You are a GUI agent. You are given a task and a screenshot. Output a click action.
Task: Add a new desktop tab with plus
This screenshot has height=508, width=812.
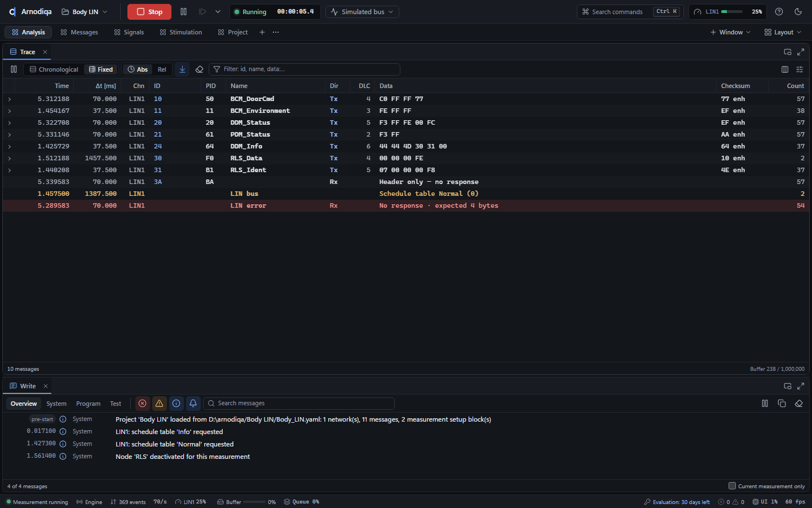coord(262,32)
